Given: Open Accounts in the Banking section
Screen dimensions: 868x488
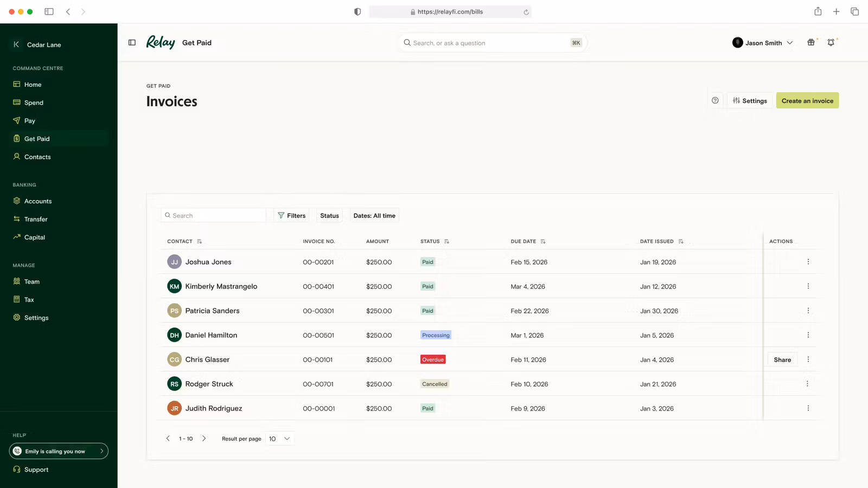Looking at the screenshot, I should [x=38, y=201].
